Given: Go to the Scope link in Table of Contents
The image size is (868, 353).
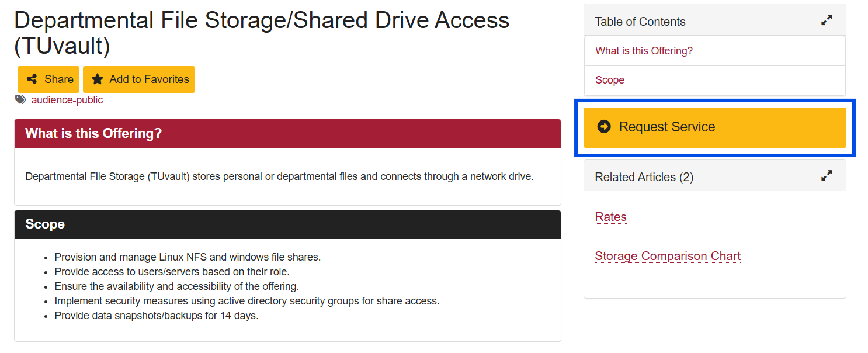Looking at the screenshot, I should [610, 80].
